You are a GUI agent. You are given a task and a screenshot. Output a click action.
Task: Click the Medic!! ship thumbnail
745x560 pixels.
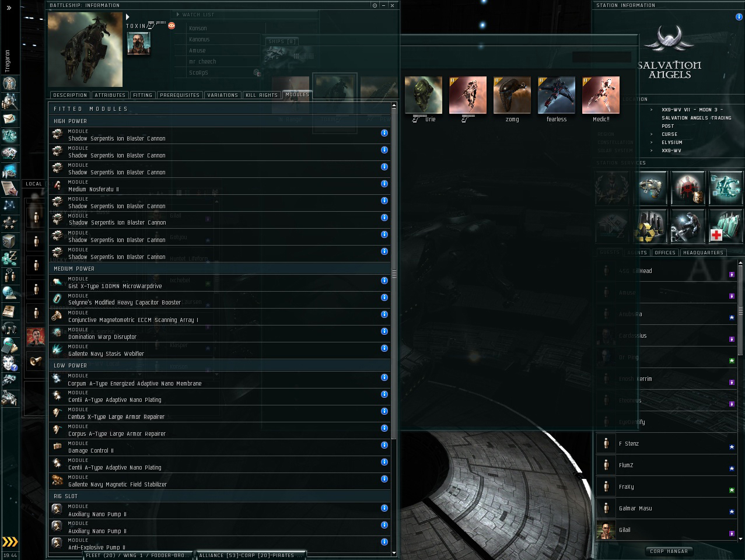tap(600, 95)
